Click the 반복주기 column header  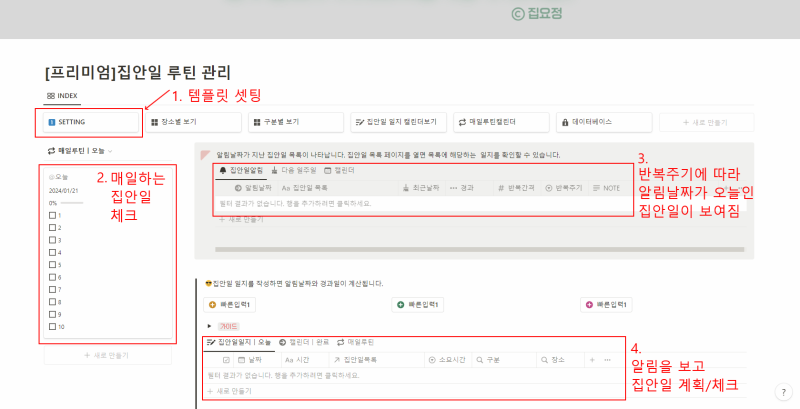click(564, 188)
